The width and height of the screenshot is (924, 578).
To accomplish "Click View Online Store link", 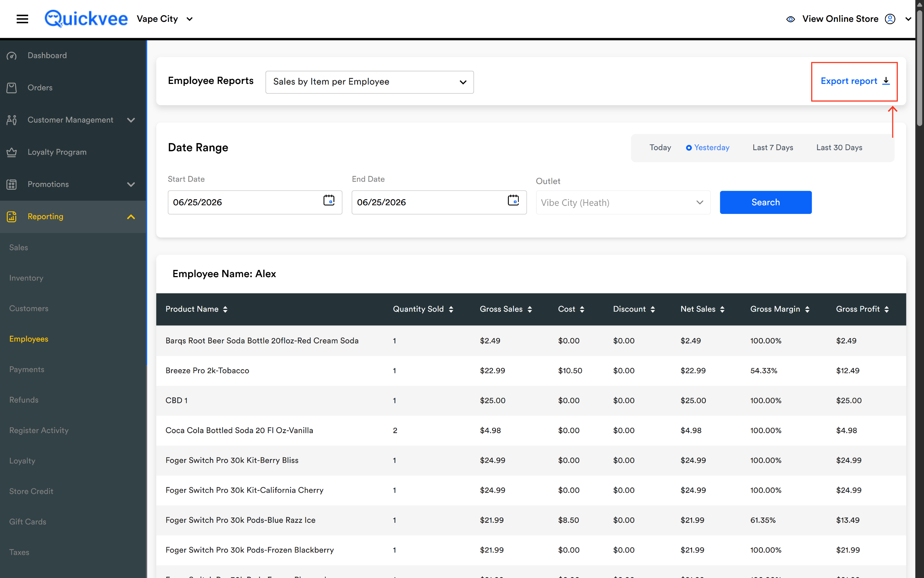I will 840,19.
